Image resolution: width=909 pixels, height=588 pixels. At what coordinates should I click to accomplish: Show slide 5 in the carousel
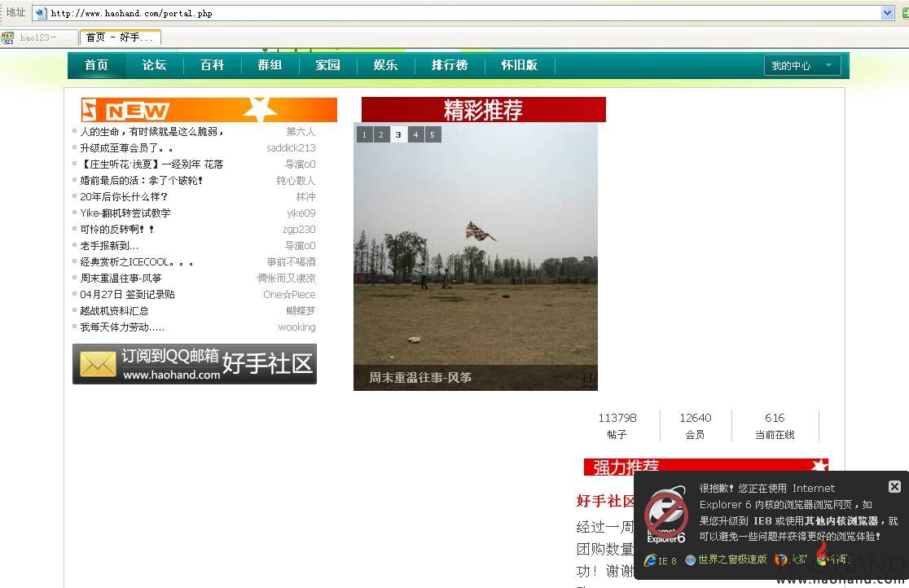[x=433, y=134]
